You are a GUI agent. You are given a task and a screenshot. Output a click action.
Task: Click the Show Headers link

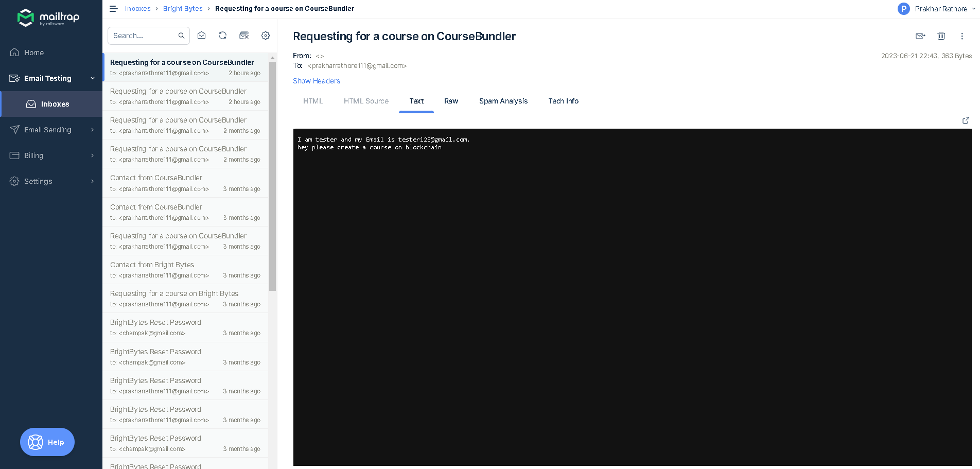(316, 81)
